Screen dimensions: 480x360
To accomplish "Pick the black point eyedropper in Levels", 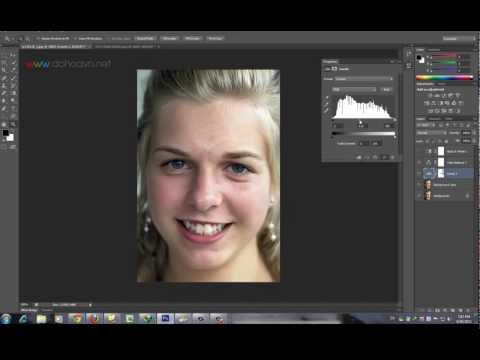I will [327, 98].
